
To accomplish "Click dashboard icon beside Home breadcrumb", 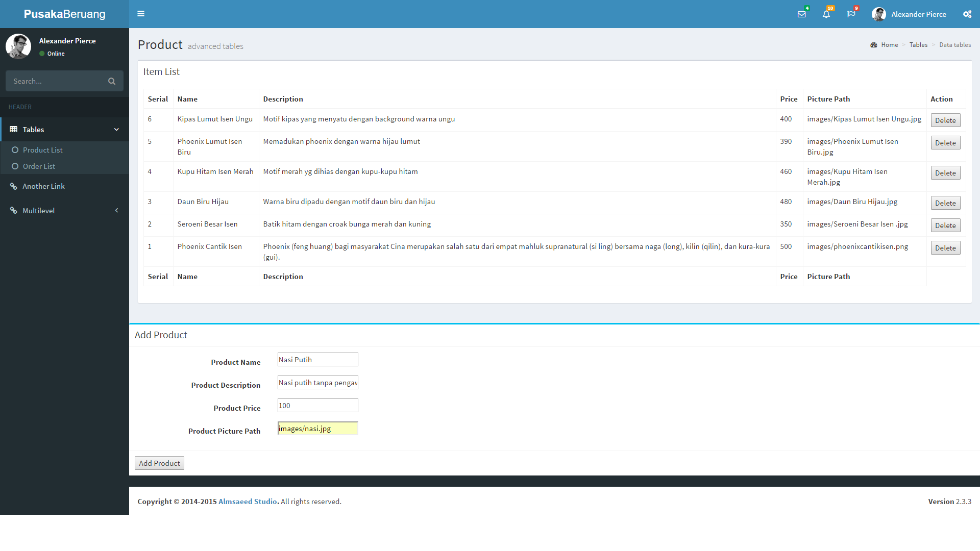I will [x=874, y=45].
